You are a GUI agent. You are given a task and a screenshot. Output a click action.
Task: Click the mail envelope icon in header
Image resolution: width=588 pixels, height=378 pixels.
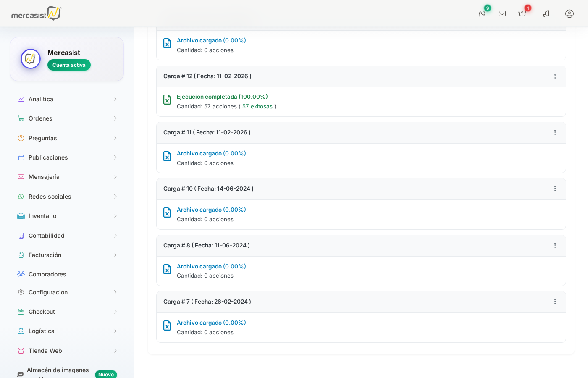(x=502, y=13)
